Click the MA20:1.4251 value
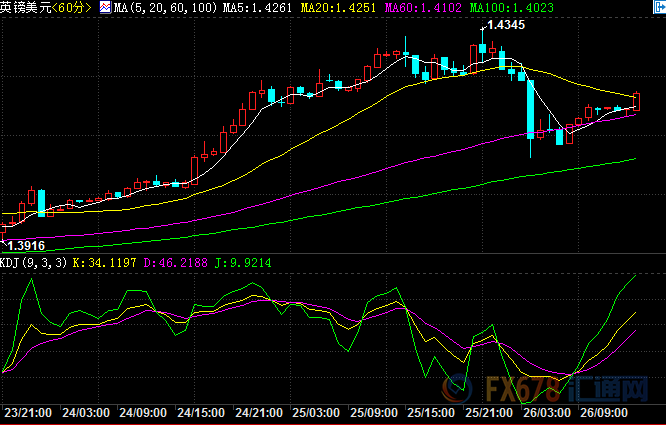Image resolution: width=666 pixels, height=425 pixels. (339, 8)
